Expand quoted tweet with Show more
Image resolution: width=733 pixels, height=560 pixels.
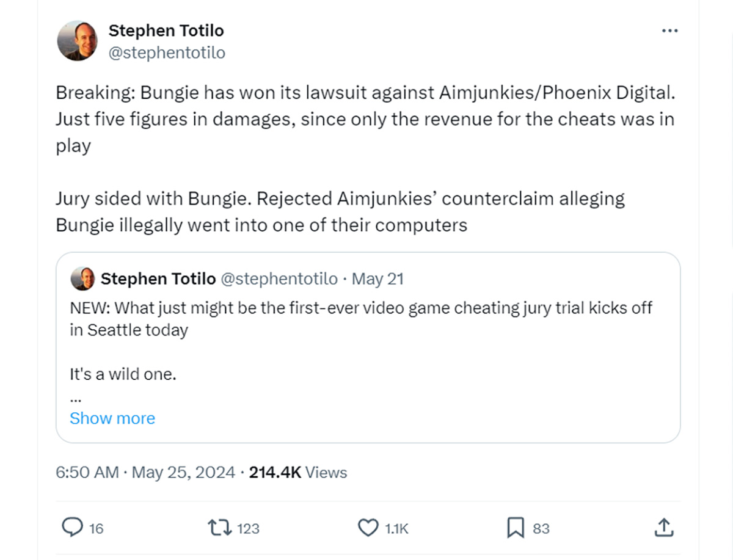(112, 418)
